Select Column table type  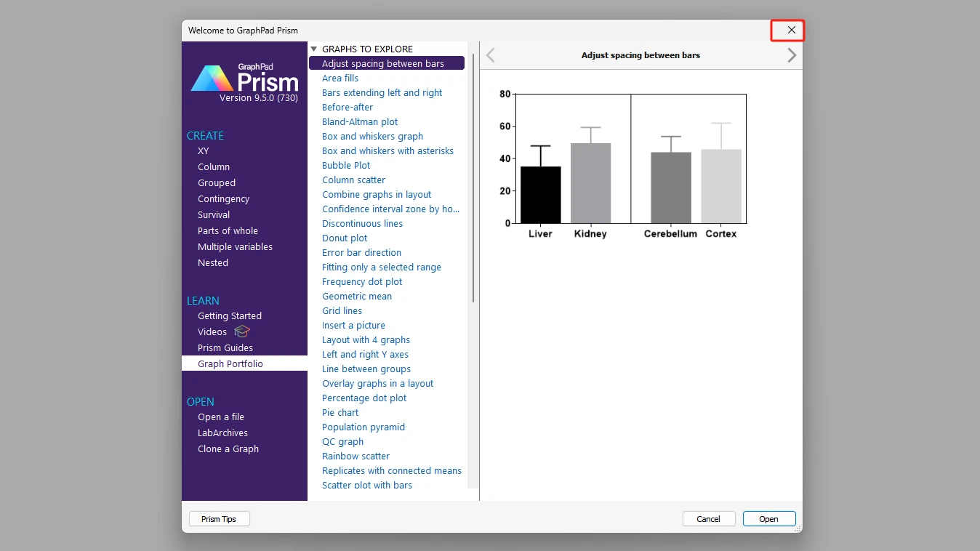click(214, 166)
